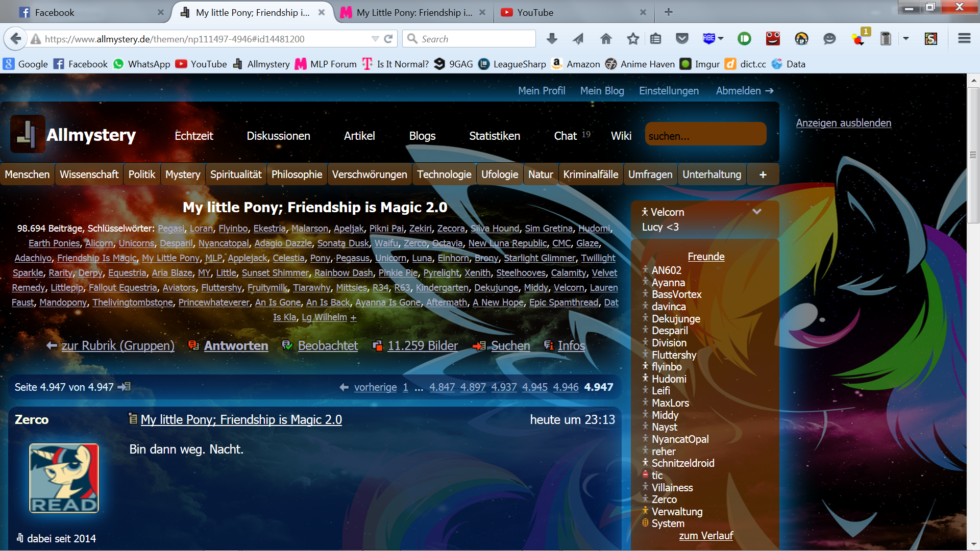Open the notification extension with badge 1
Screen dimensions: 980x551
860,38
